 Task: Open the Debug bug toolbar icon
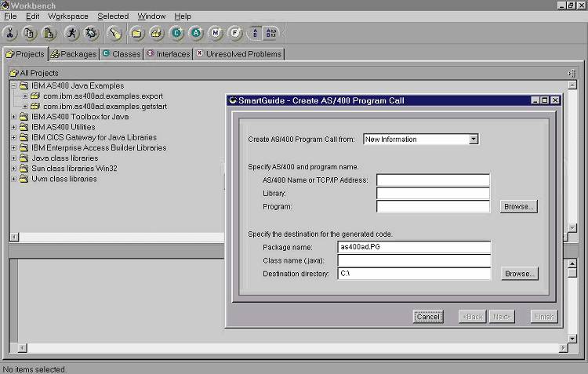91,34
